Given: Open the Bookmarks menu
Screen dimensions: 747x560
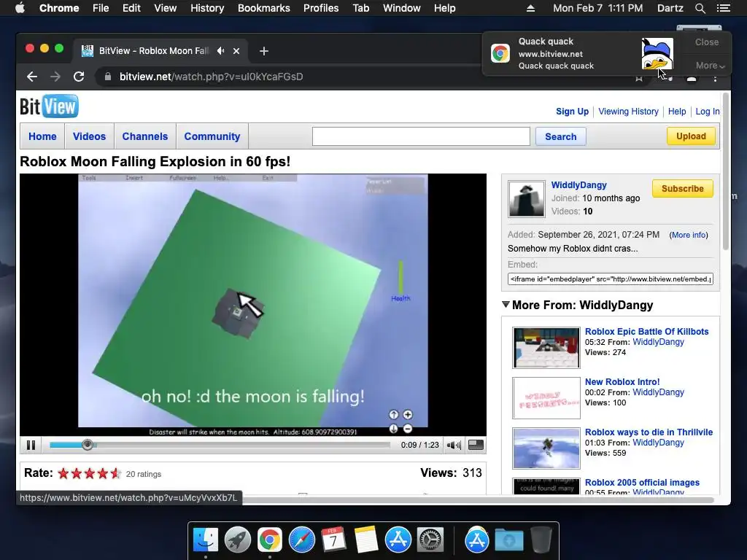Looking at the screenshot, I should point(264,8).
